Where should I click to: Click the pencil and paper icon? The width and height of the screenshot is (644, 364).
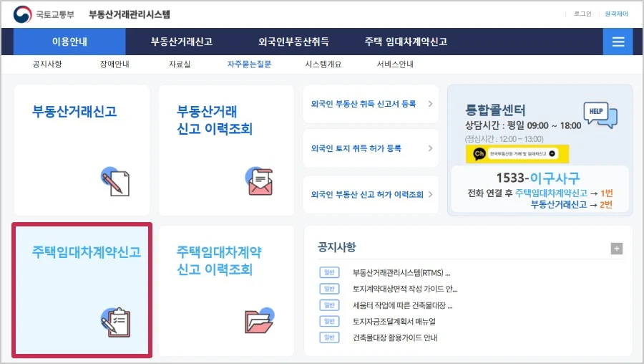coord(115,181)
